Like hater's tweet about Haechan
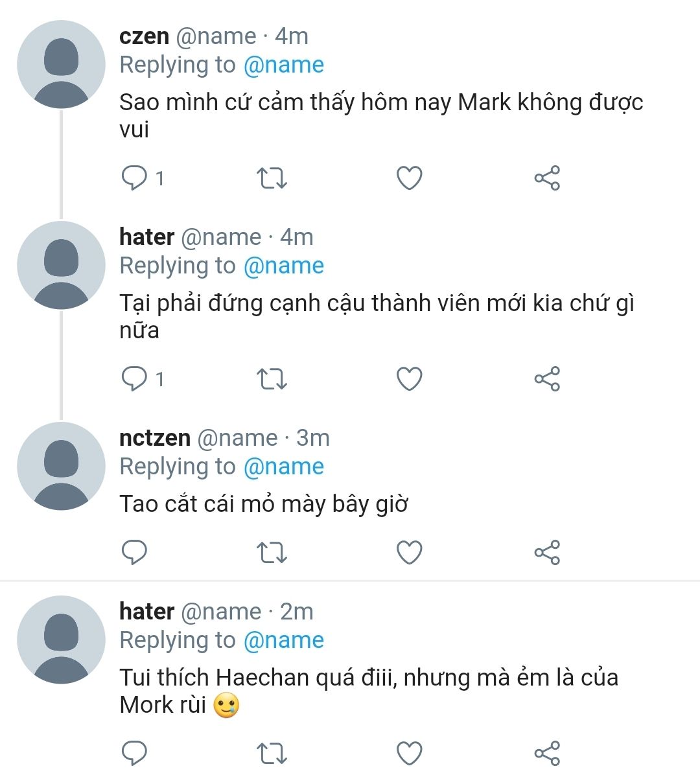700x775 pixels. [x=409, y=753]
